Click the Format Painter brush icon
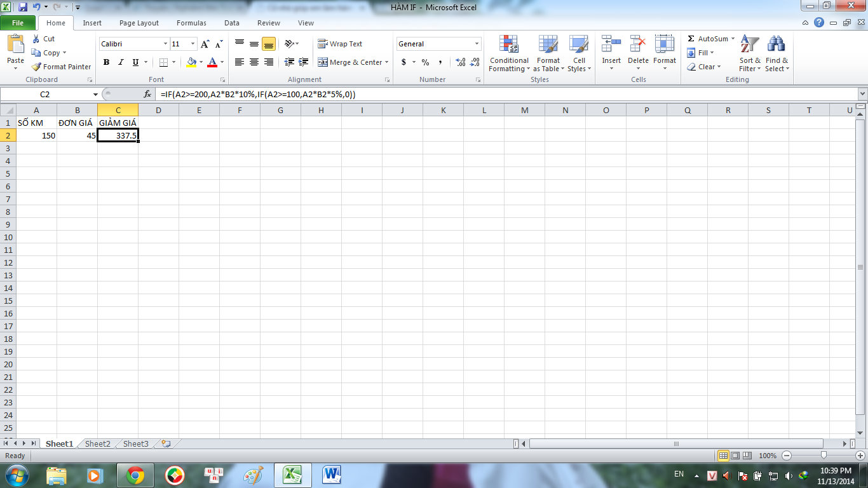Image resolution: width=868 pixels, height=488 pixels. (x=37, y=67)
